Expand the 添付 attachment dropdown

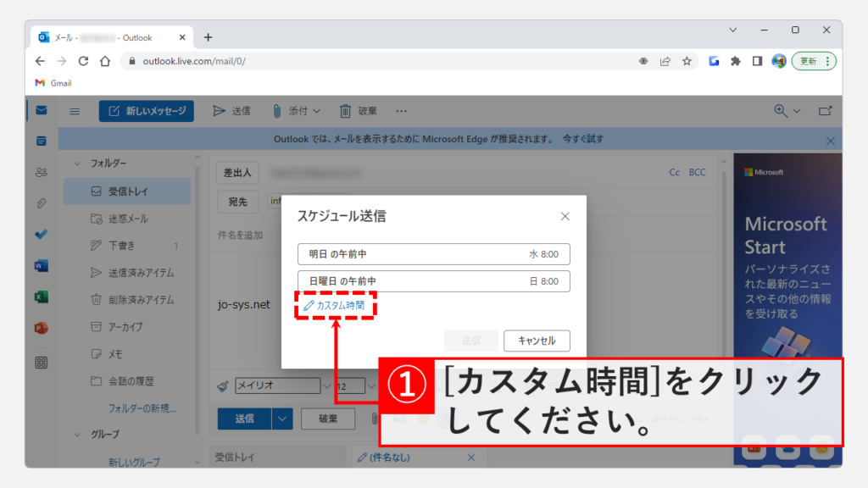[297, 111]
